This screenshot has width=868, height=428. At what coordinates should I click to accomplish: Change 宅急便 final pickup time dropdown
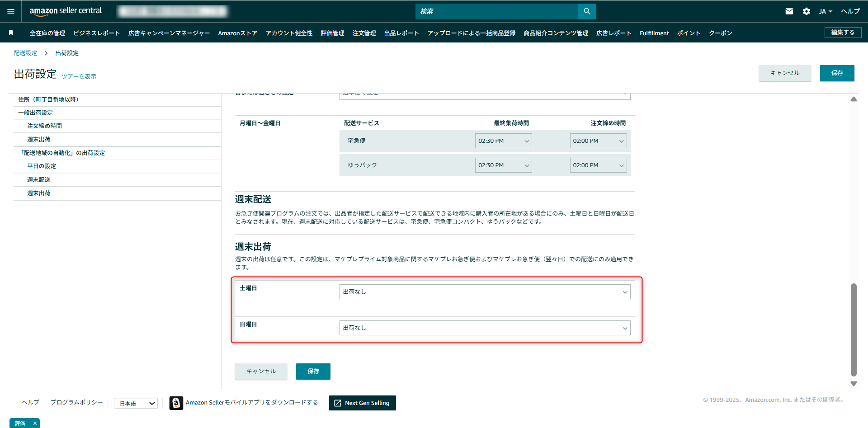click(503, 141)
